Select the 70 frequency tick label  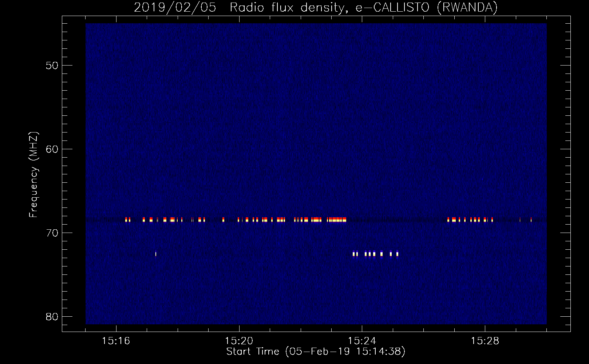52,233
